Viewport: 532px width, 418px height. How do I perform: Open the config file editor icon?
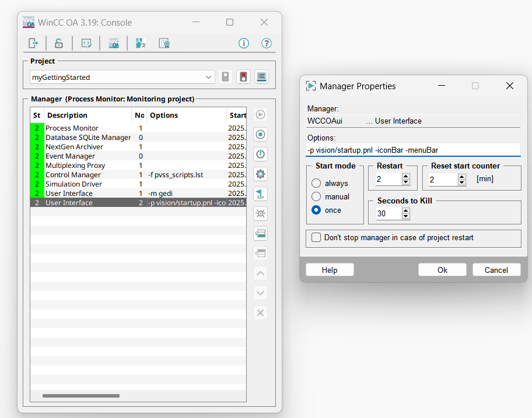(86, 43)
